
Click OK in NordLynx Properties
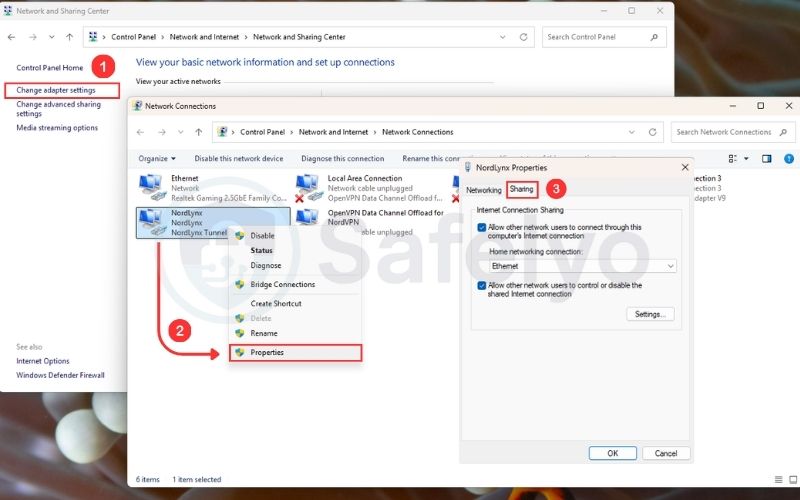pos(613,453)
